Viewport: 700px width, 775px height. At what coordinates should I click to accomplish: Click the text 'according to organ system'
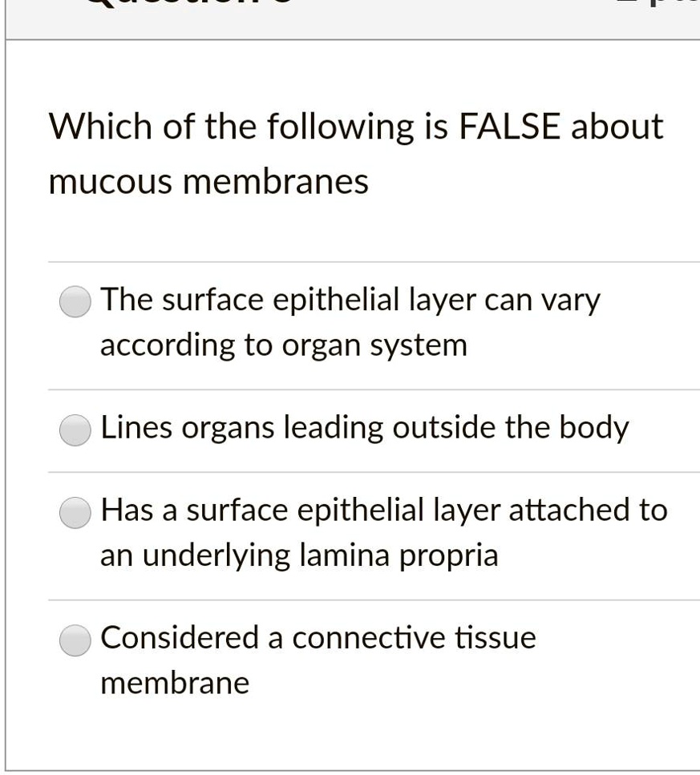(x=283, y=344)
